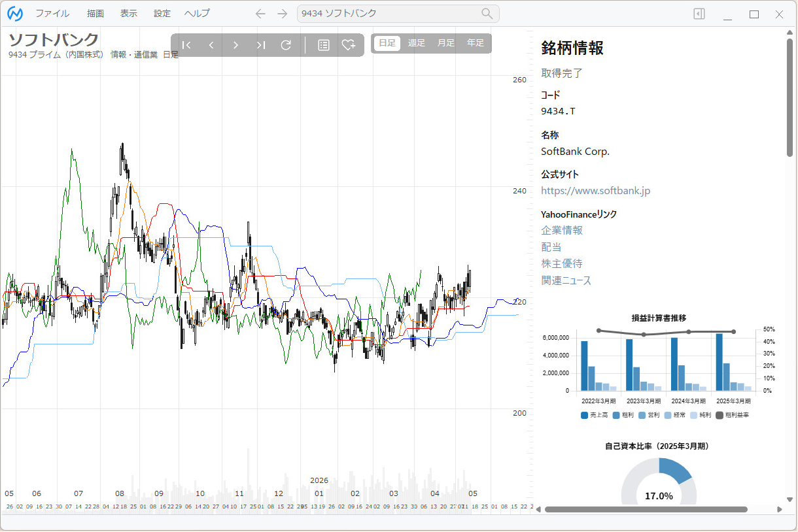Select 日足 daily chart period
Screen dimensions: 798x532
tap(387, 43)
